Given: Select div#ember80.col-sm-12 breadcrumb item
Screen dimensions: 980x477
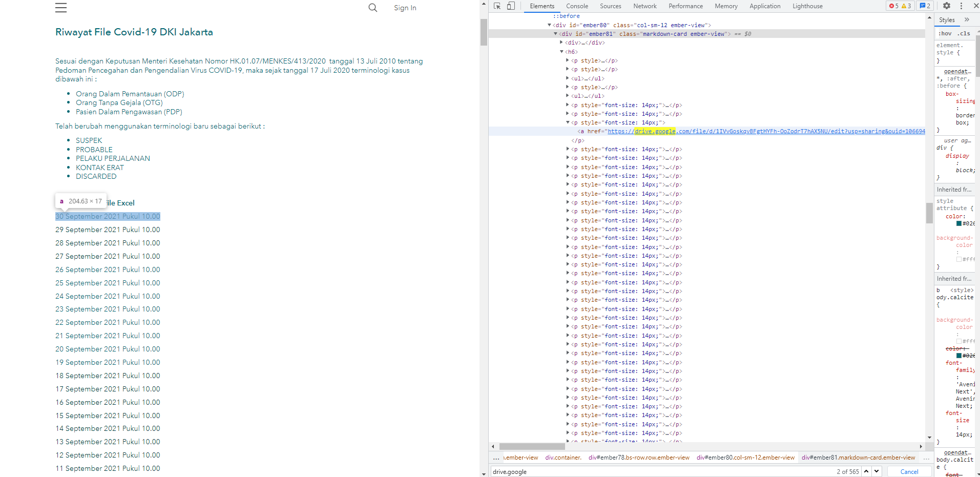Looking at the screenshot, I should click(745, 458).
